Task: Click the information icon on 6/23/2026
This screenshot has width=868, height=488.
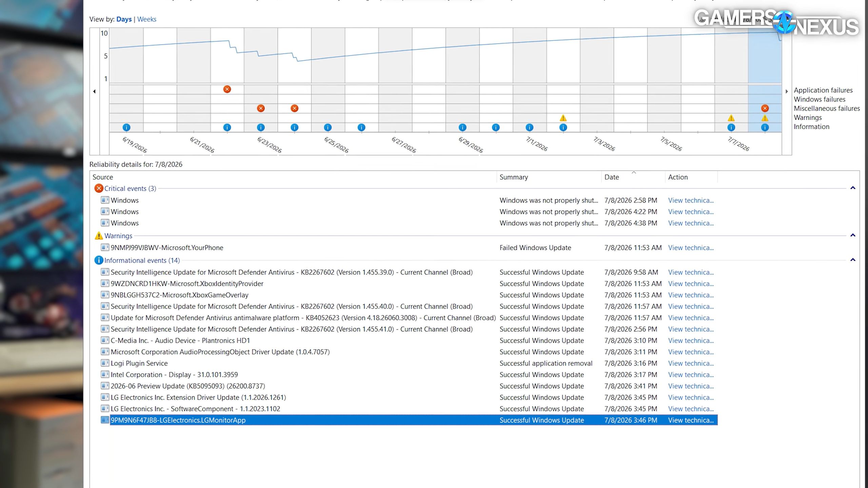Action: pyautogui.click(x=261, y=127)
